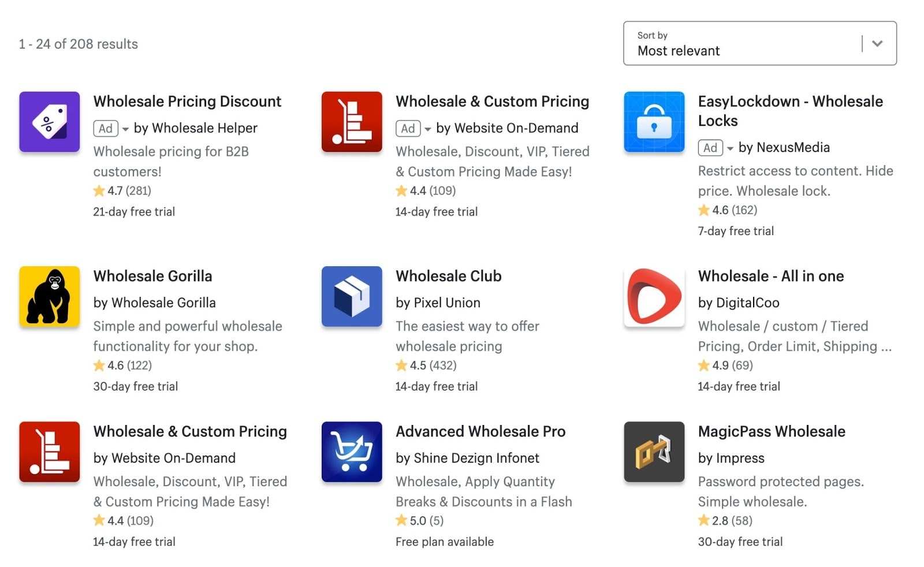Click the Wholesale Club blue cube icon
The height and width of the screenshot is (567, 924).
[352, 296]
